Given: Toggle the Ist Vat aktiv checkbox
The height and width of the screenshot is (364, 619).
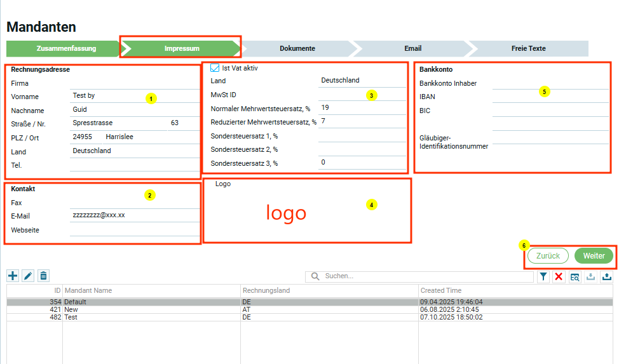Looking at the screenshot, I should [x=215, y=68].
